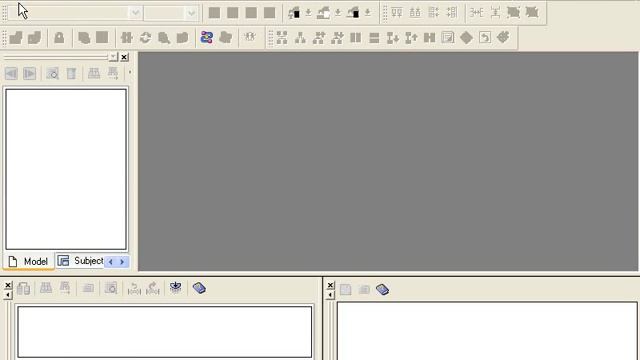Close the bottom-left pane
Image resolution: width=640 pixels, height=360 pixels.
click(x=8, y=285)
